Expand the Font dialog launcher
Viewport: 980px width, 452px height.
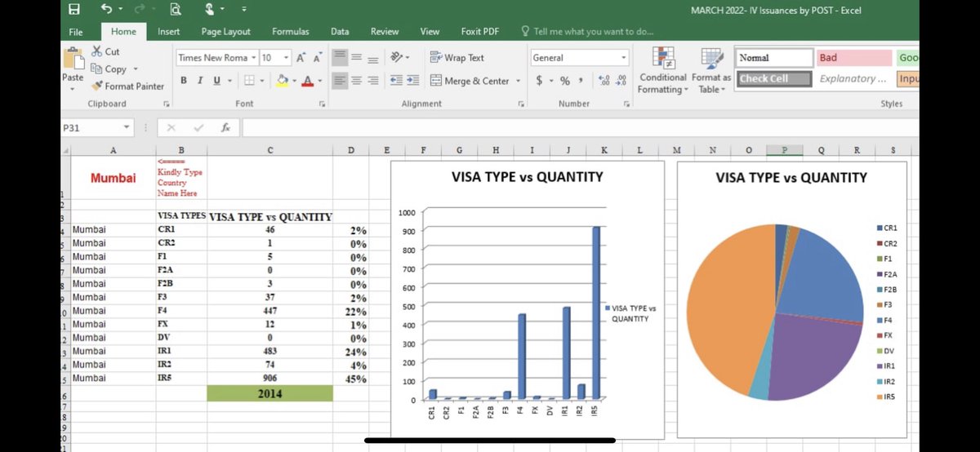322,104
